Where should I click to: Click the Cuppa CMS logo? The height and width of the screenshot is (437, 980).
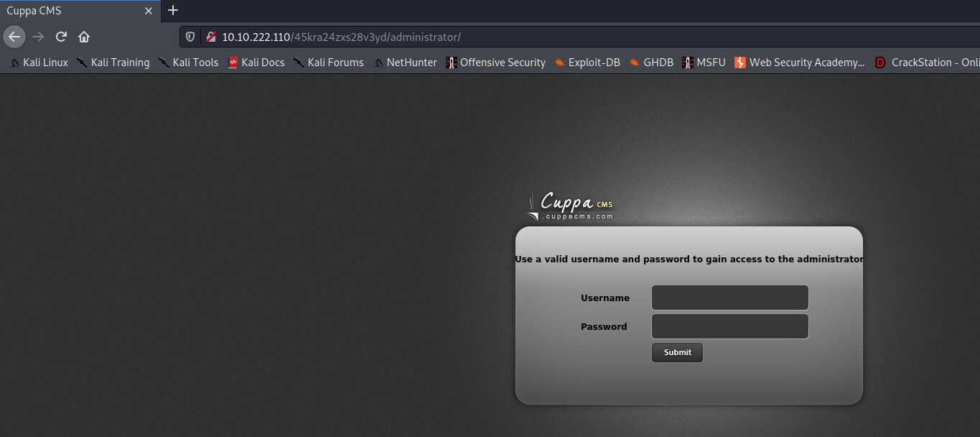coord(571,206)
